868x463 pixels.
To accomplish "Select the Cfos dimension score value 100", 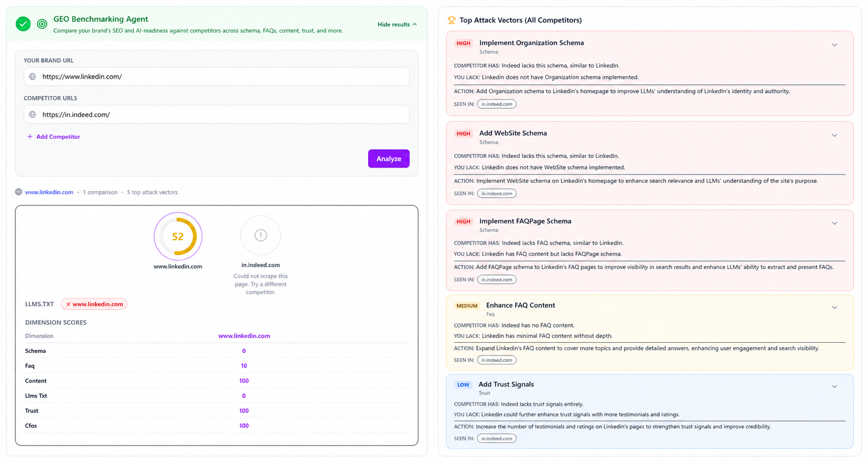I will [x=244, y=426].
